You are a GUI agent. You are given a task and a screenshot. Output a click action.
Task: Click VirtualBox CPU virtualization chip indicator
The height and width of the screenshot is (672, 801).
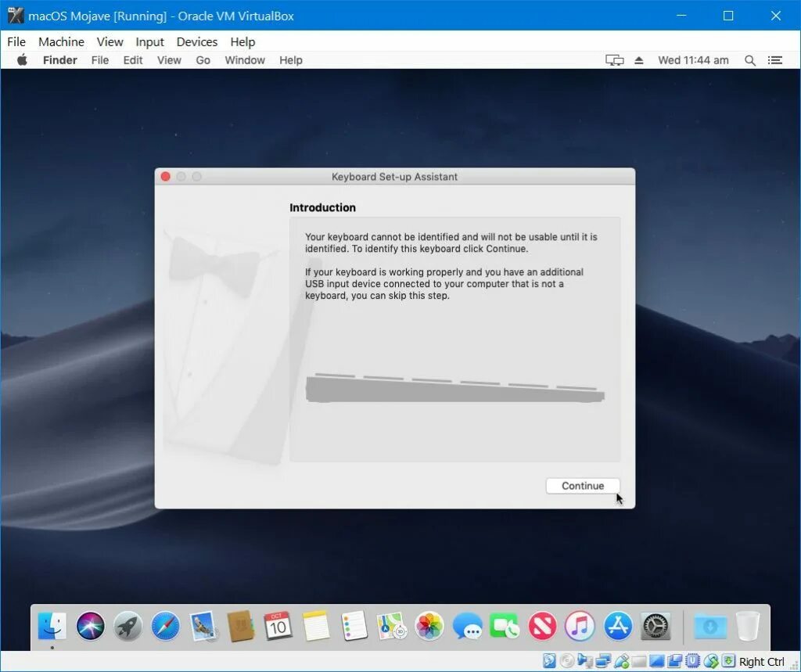(x=693, y=661)
